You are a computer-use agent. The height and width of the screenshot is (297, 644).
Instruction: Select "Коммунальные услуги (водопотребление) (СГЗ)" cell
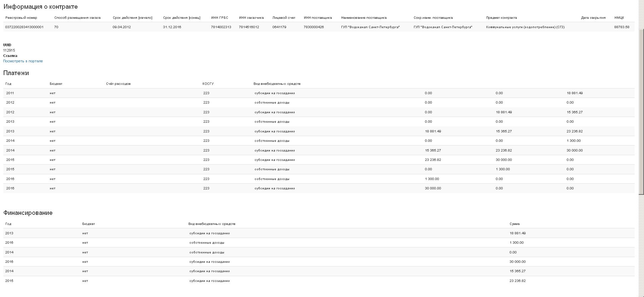pyautogui.click(x=525, y=27)
